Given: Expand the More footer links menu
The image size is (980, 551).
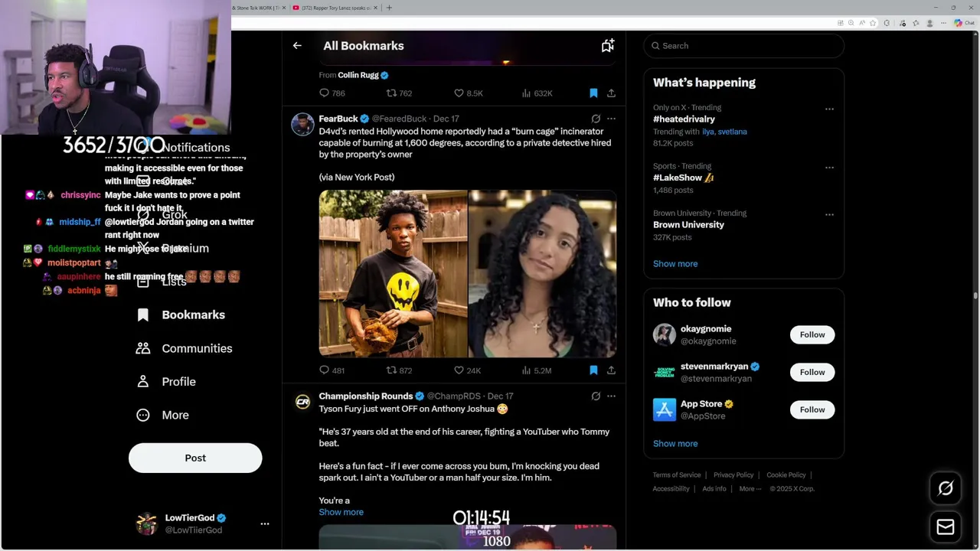Looking at the screenshot, I should pos(750,489).
